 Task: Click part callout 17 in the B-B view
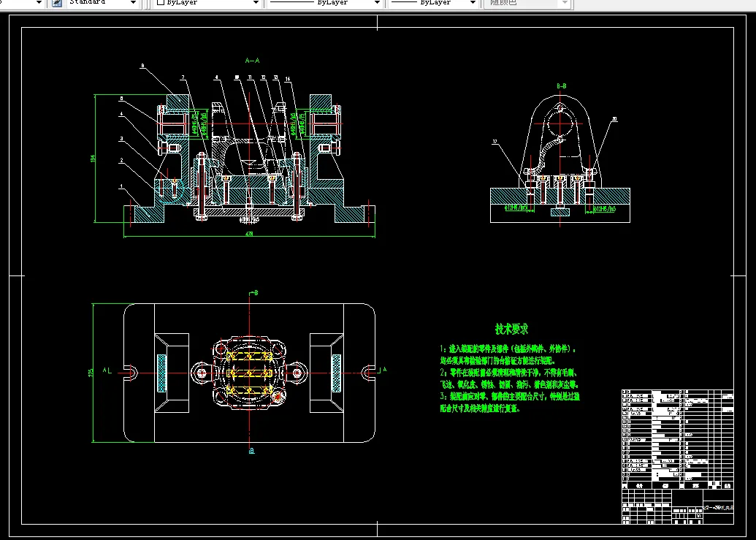pyautogui.click(x=495, y=142)
